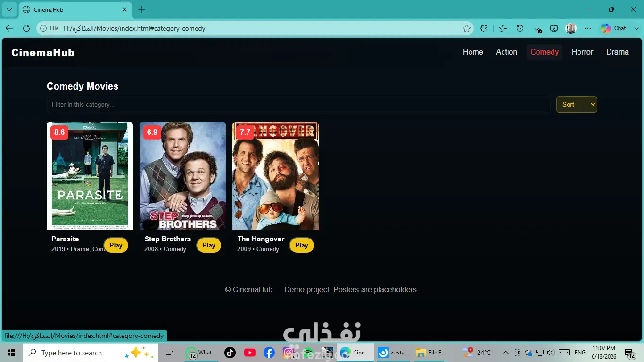The image size is (644, 362).
Task: Switch to the CinemaHub browser tab
Action: (x=75, y=9)
